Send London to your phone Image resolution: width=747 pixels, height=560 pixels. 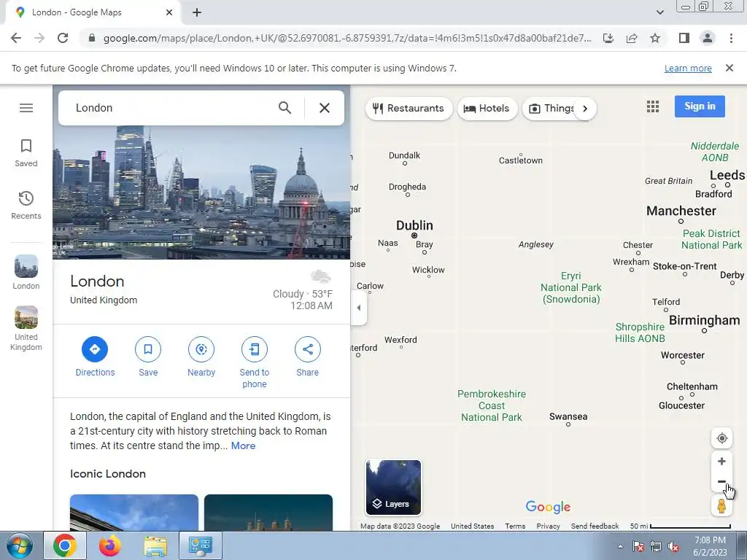click(255, 362)
